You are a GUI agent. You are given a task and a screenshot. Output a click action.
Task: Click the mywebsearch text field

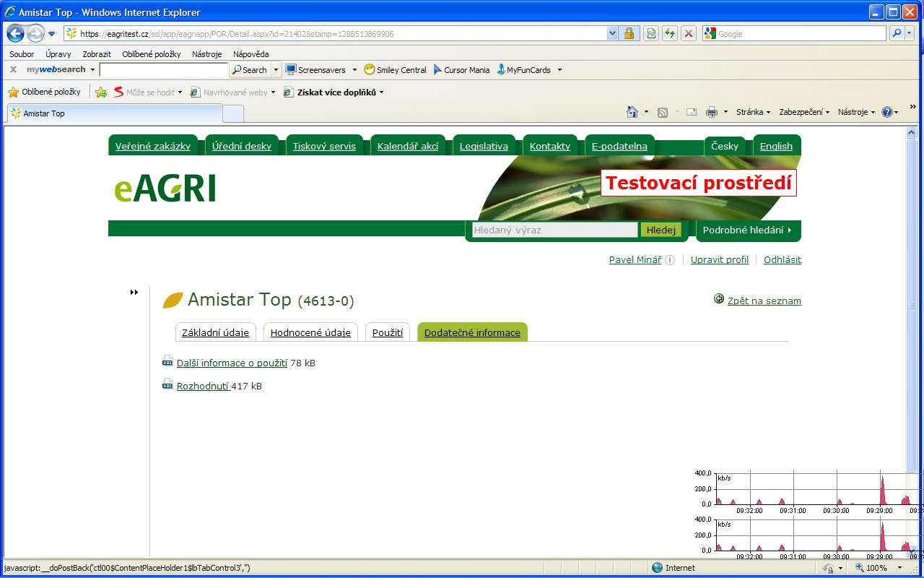coord(164,70)
